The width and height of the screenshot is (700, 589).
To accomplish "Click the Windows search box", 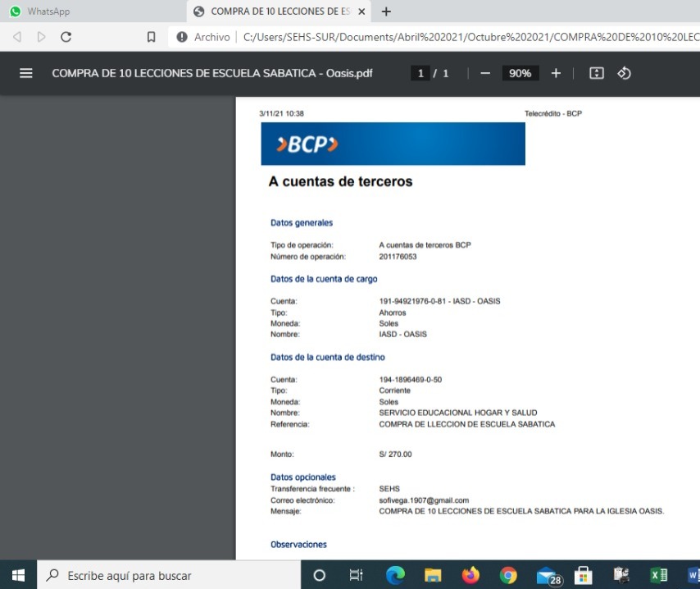I will click(168, 575).
